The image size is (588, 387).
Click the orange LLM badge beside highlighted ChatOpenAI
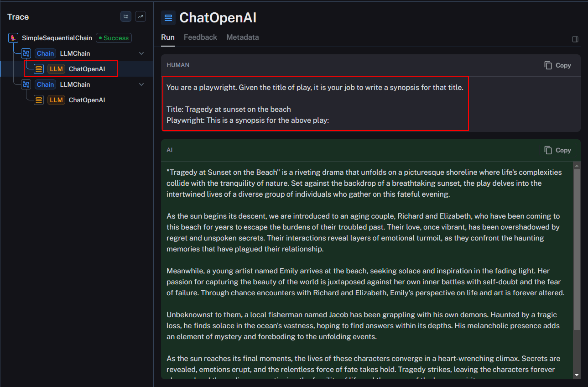pos(56,68)
